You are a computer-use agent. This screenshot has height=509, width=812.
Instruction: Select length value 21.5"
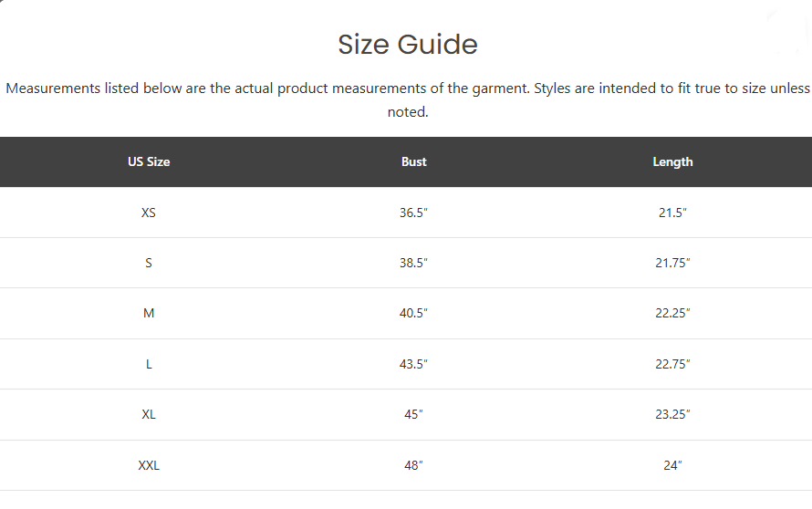click(x=672, y=213)
